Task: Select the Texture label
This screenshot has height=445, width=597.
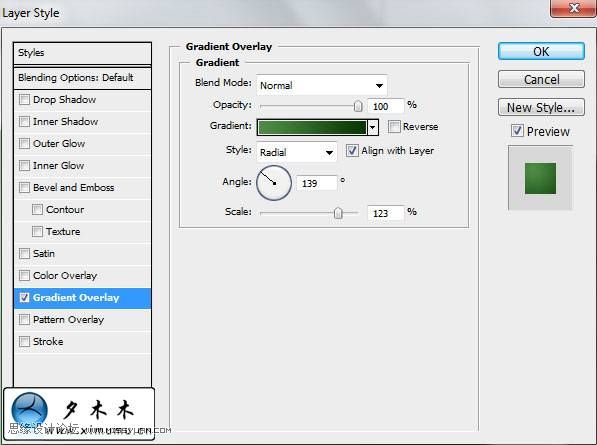Action: tap(63, 232)
